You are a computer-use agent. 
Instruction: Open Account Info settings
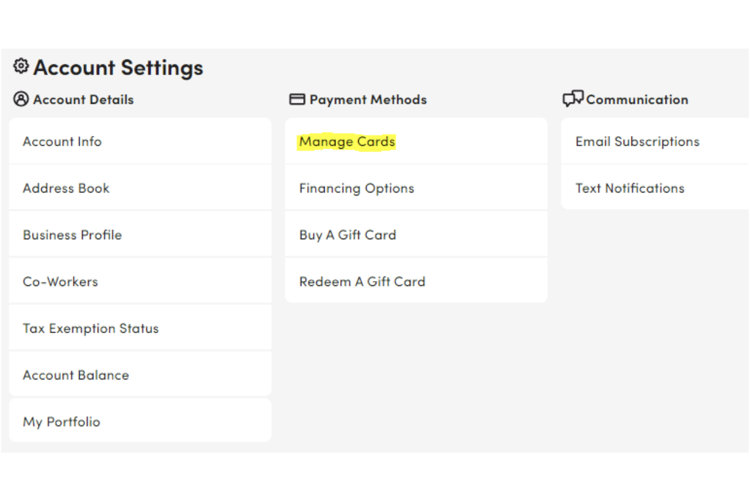[x=62, y=142]
